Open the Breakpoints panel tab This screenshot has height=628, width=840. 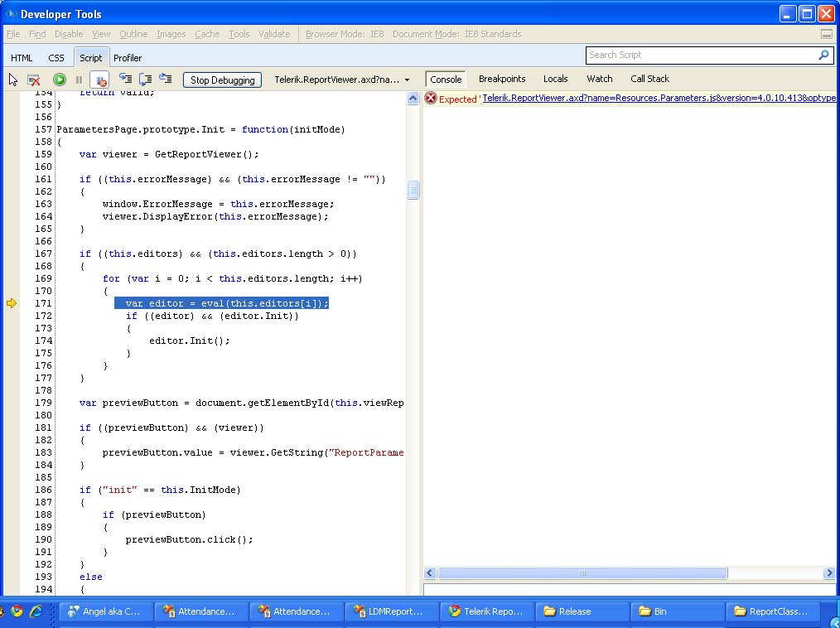pos(502,79)
